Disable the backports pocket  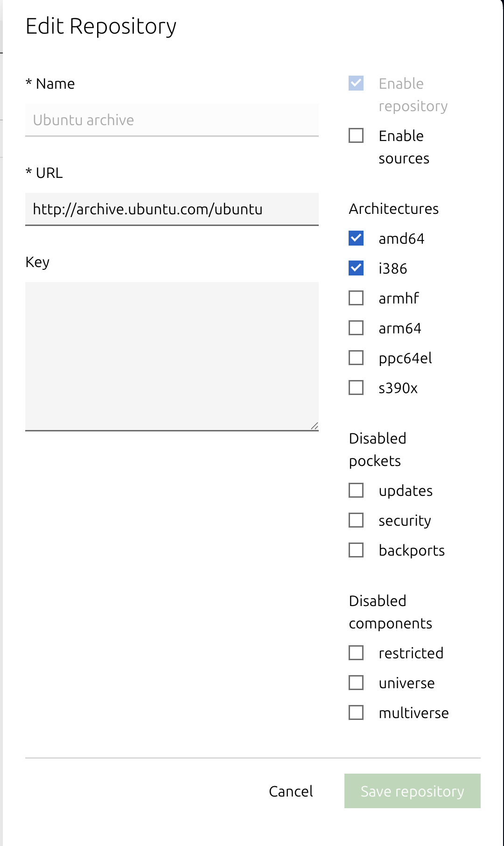(356, 550)
